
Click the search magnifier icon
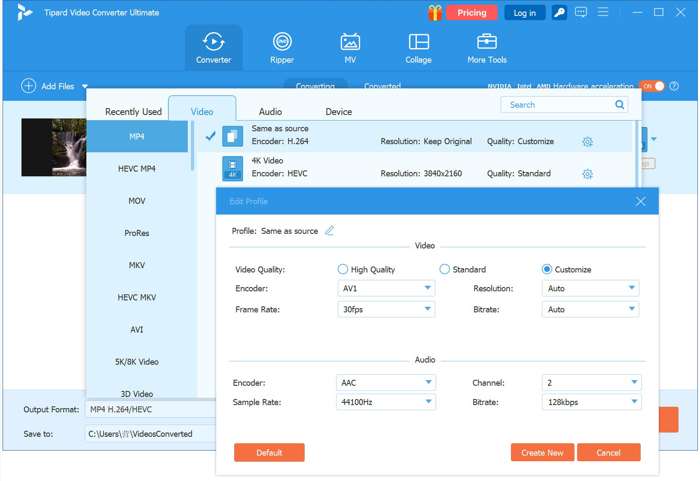pyautogui.click(x=620, y=105)
